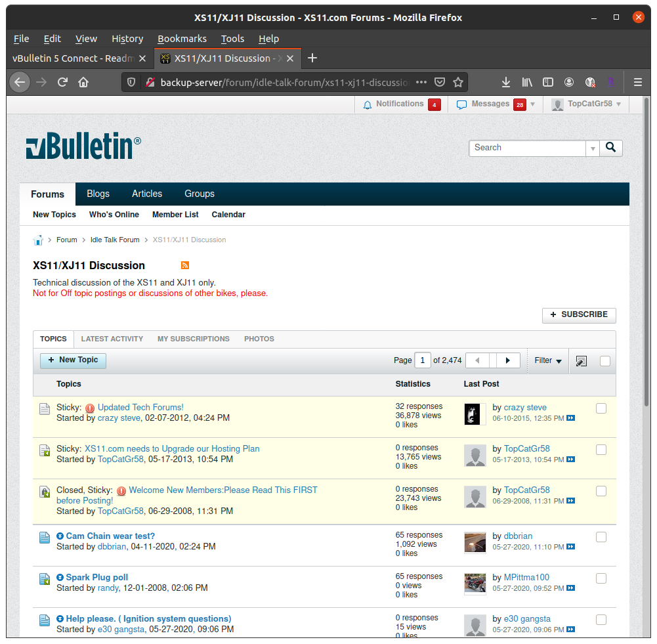Viewport: 657px width, 644px height.
Task: Reload the page with Firefox refresh button
Action: [62, 82]
